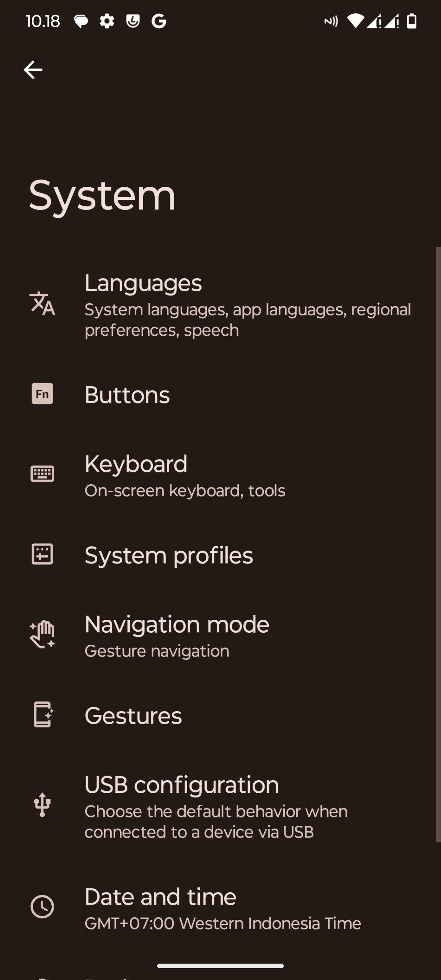This screenshot has width=441, height=980.
Task: Tap the System profiles icon
Action: click(x=42, y=554)
